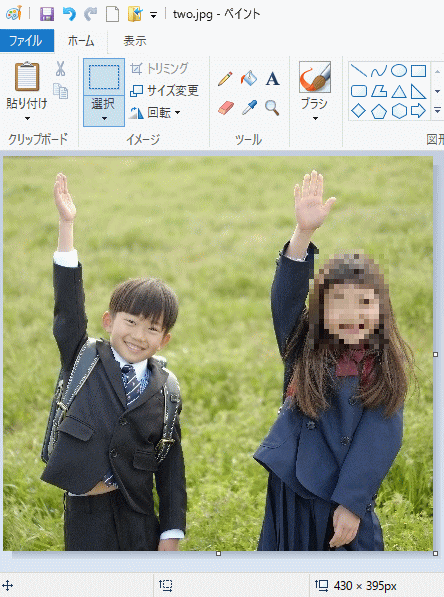
Task: Select the Hexagon shape
Action: coord(399,111)
